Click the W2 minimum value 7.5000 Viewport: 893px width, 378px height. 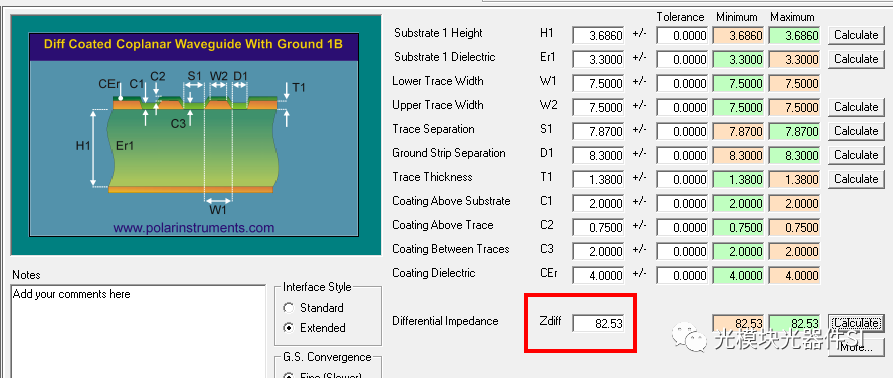738,107
